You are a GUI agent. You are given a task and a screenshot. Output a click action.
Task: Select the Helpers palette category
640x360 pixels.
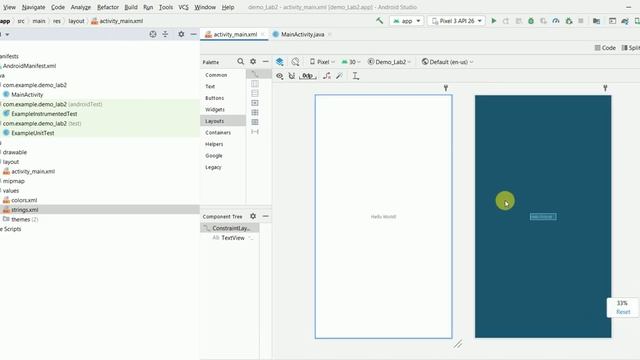(x=214, y=144)
